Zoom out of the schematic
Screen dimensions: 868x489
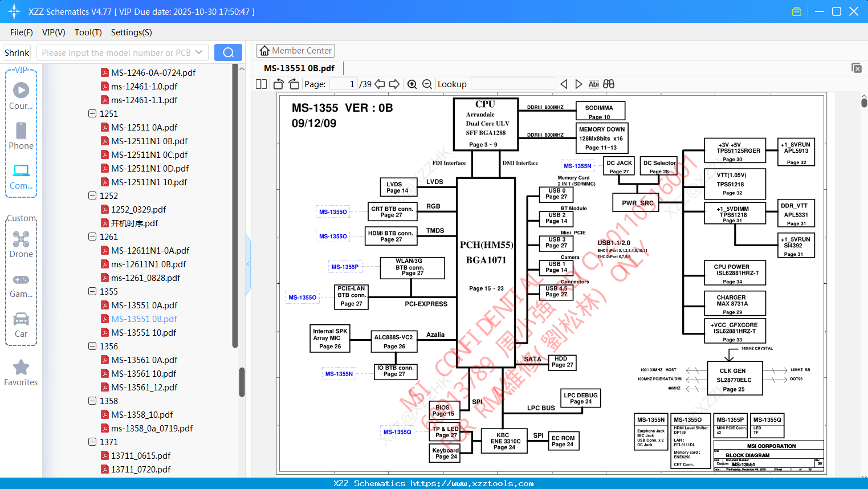[427, 84]
